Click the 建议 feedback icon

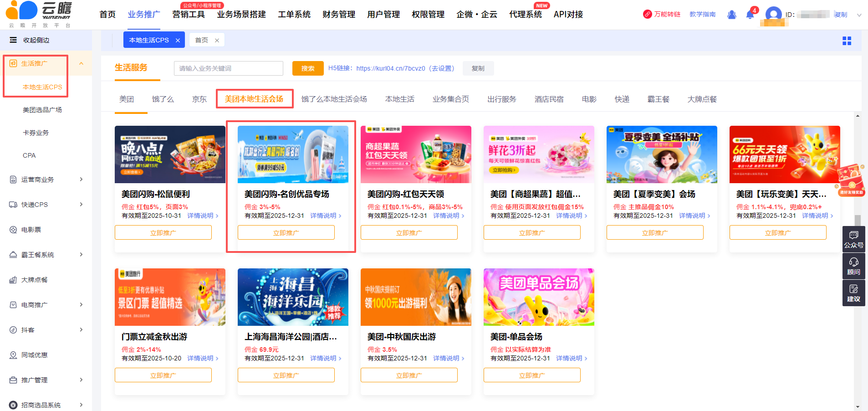(853, 293)
